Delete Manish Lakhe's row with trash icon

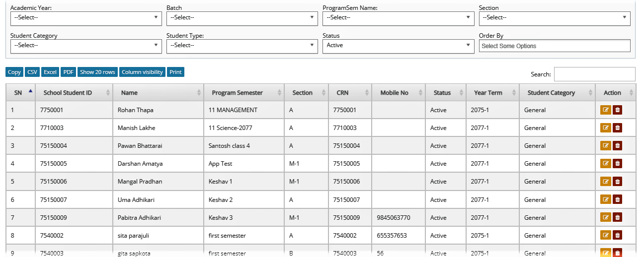pos(617,128)
